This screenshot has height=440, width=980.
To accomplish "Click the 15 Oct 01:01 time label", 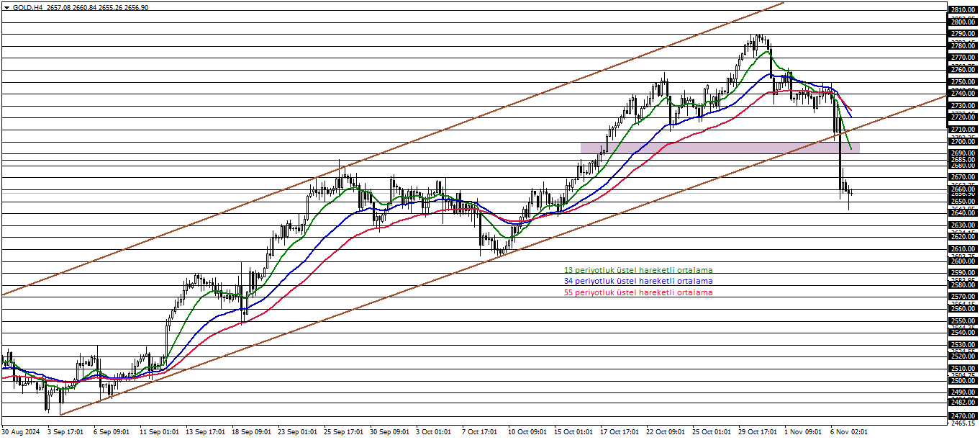I will (x=573, y=432).
